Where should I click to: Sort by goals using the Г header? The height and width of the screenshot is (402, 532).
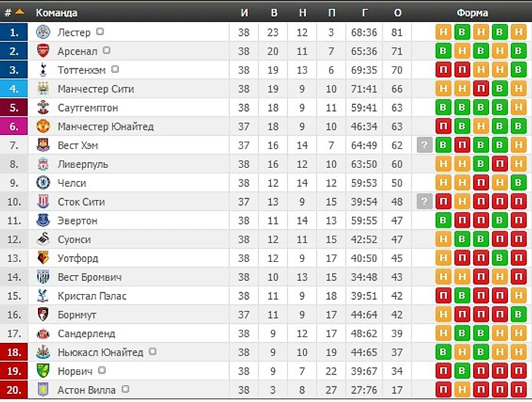(x=364, y=13)
